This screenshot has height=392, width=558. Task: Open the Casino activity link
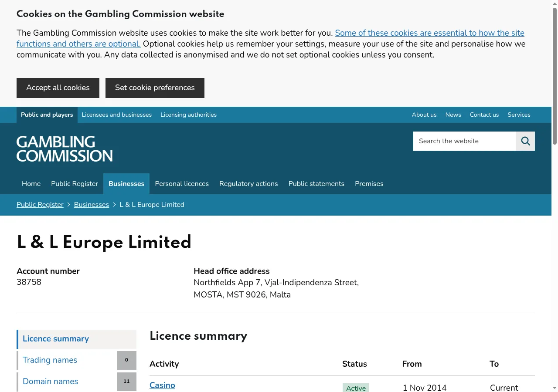point(162,385)
